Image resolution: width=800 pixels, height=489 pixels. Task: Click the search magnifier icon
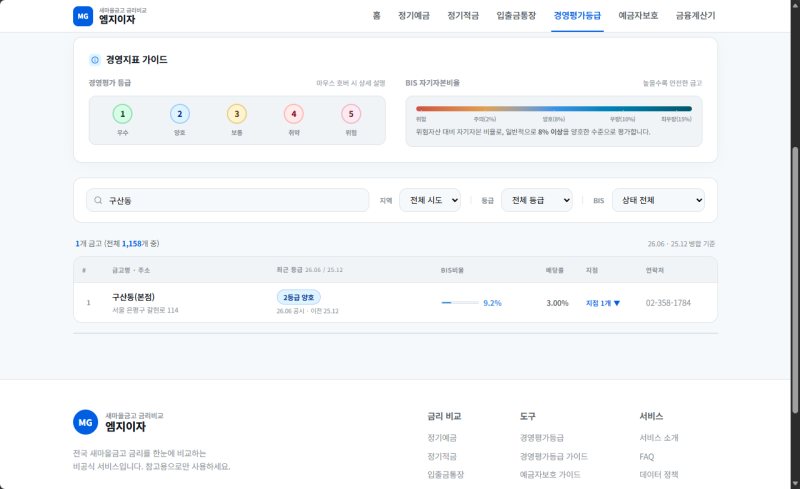(x=98, y=200)
